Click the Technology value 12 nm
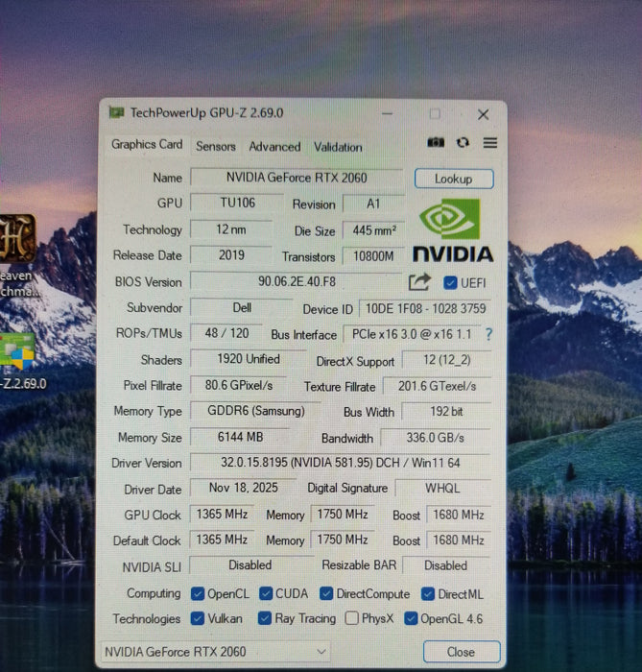The height and width of the screenshot is (672, 642). (x=231, y=229)
